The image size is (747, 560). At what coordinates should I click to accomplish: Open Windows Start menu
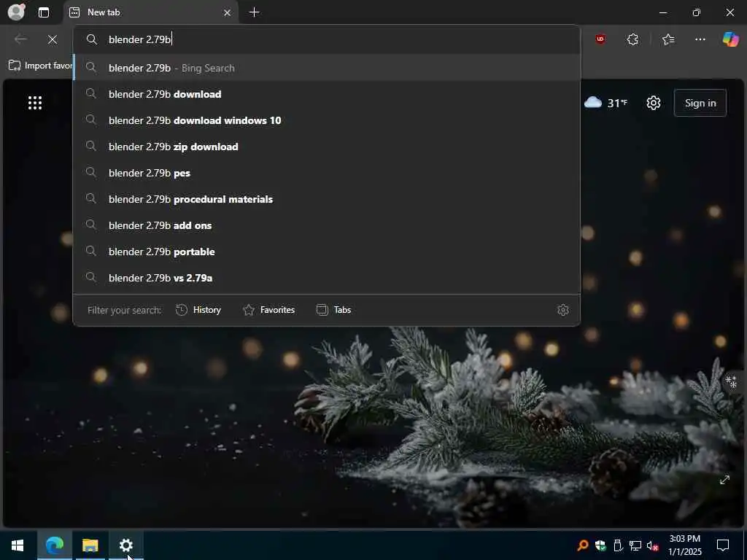[18, 545]
